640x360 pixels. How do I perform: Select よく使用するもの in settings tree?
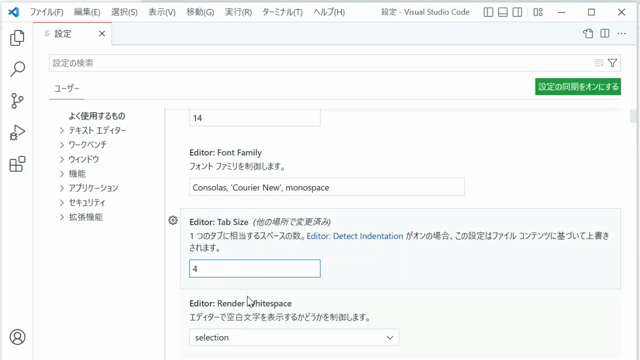tap(97, 116)
